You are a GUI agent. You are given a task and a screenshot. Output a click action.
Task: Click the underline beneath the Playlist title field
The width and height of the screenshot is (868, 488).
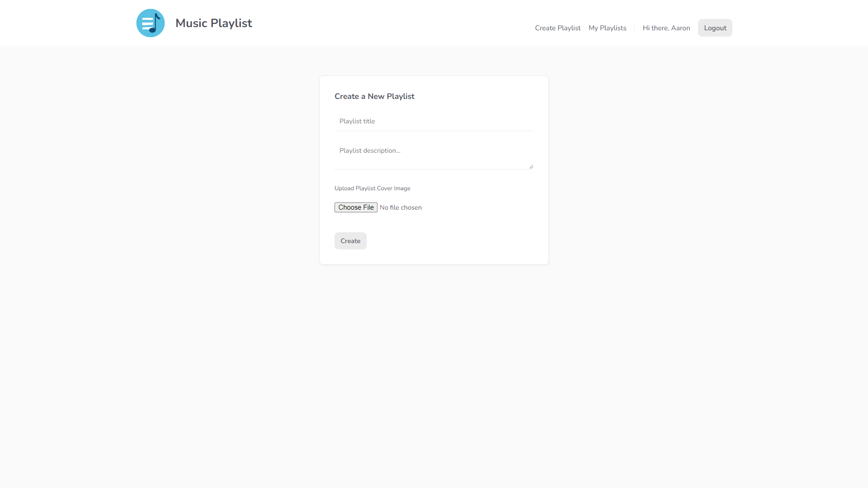tap(434, 131)
